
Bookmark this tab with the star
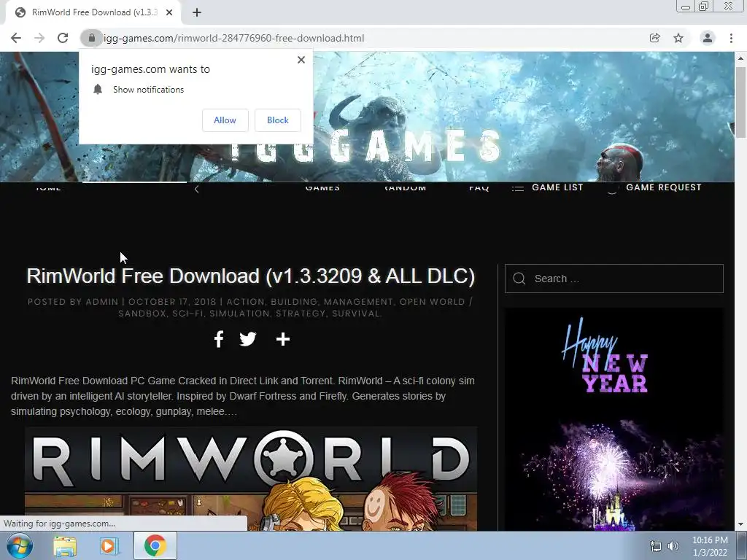pyautogui.click(x=678, y=38)
